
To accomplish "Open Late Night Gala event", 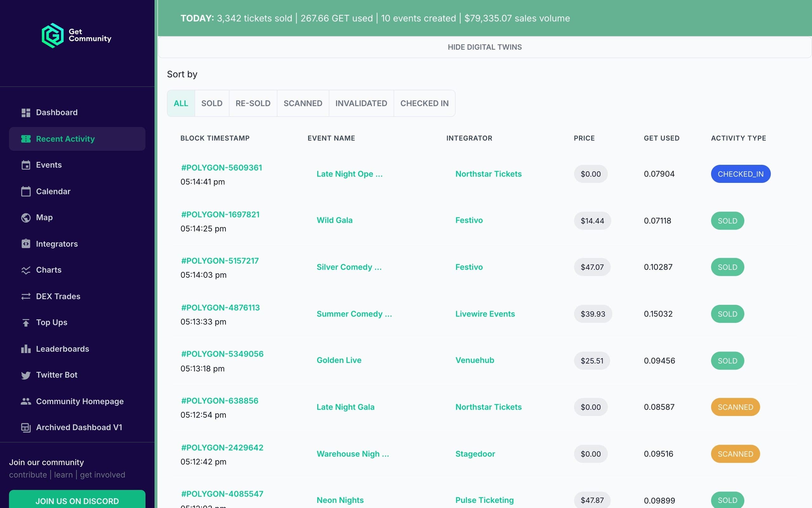I will pyautogui.click(x=345, y=407).
